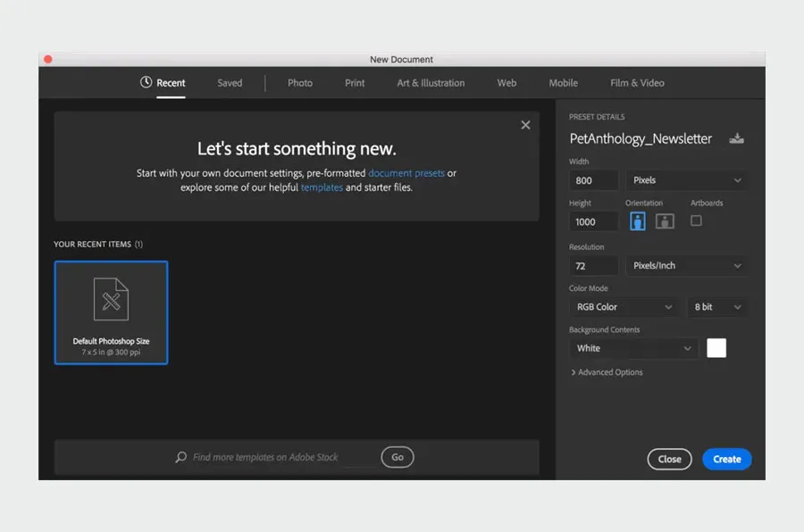
Task: Click the Create button
Action: (726, 459)
